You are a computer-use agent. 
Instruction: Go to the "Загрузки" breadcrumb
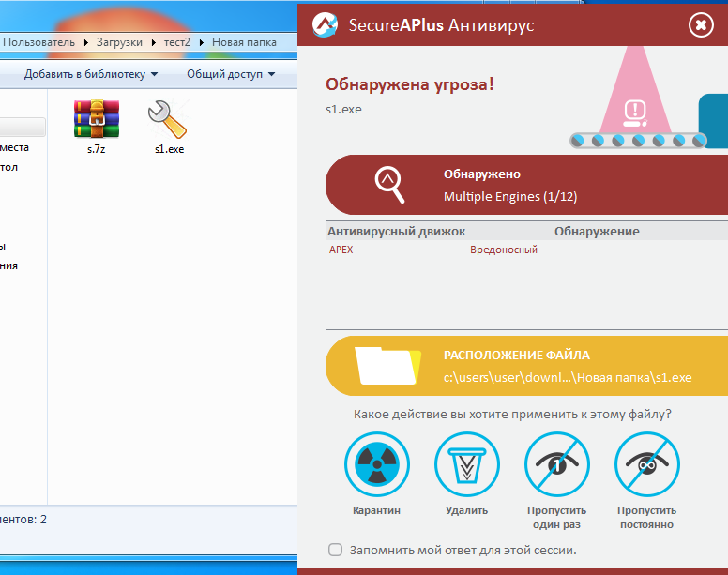[119, 42]
